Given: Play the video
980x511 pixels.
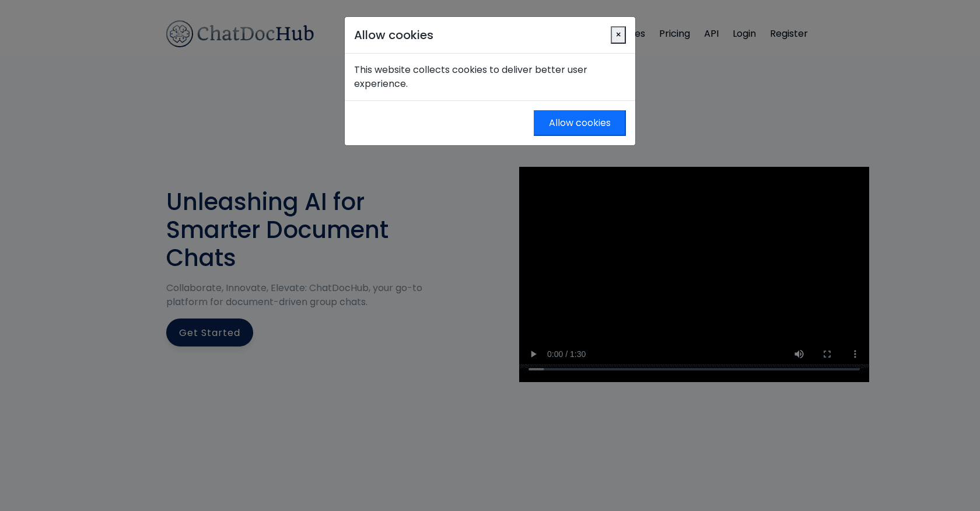Looking at the screenshot, I should (533, 354).
